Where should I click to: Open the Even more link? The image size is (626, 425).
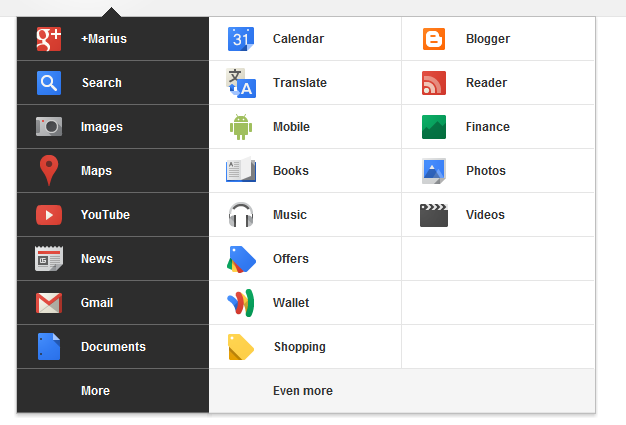303,391
